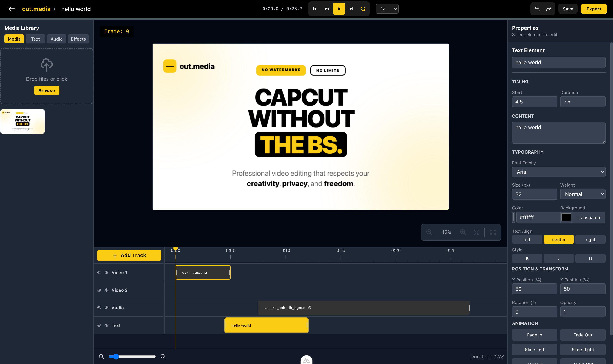Open the Text tab in Media Library
This screenshot has height=364, width=613.
(x=35, y=39)
